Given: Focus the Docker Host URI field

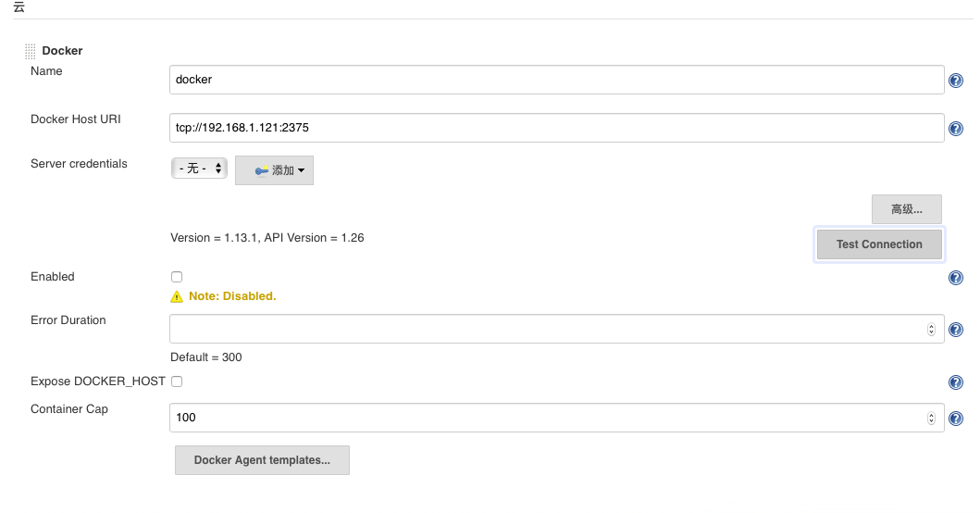Looking at the screenshot, I should (557, 128).
